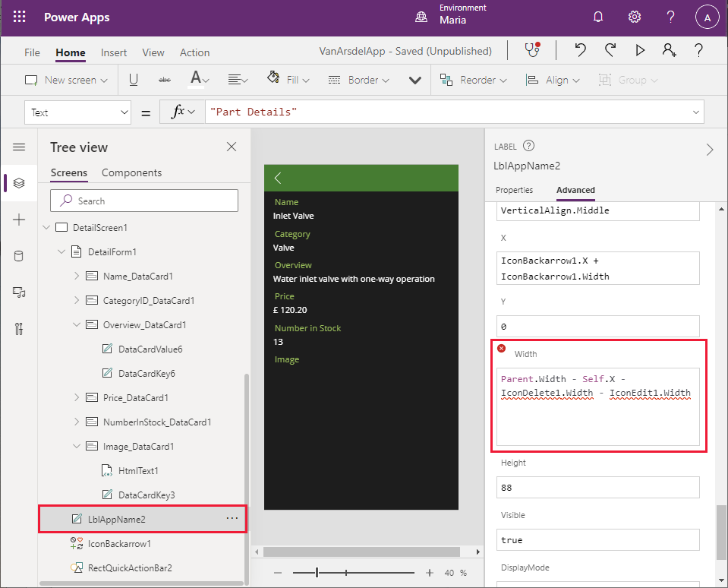Open the Text property selector dropdown
Screen dimensions: 728x588
tap(77, 112)
